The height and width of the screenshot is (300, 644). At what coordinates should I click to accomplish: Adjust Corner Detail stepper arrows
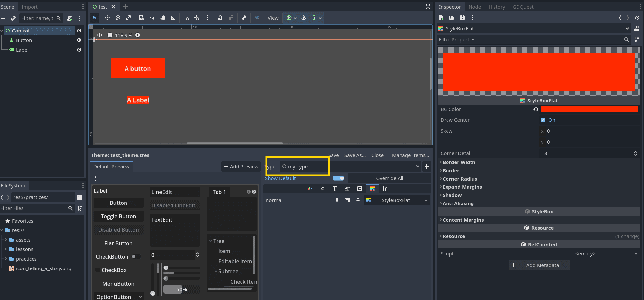tap(636, 153)
